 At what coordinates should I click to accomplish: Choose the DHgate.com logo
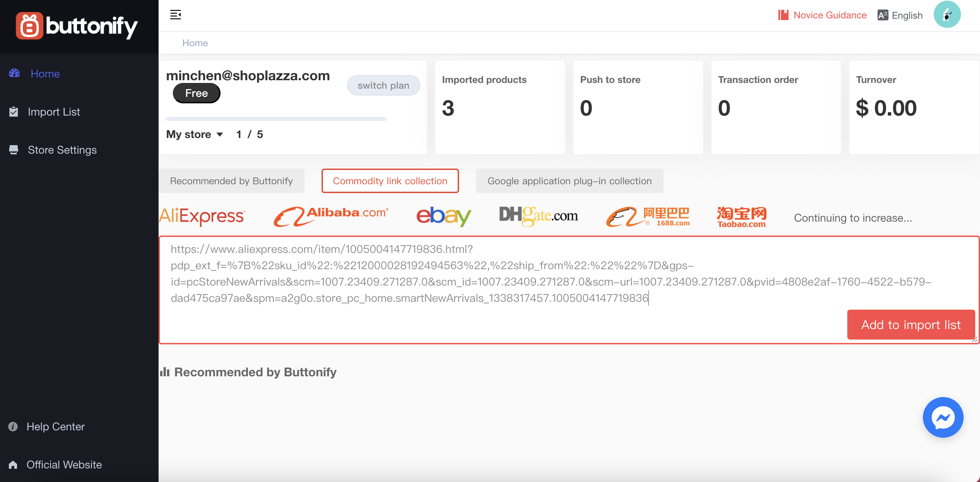(x=538, y=216)
